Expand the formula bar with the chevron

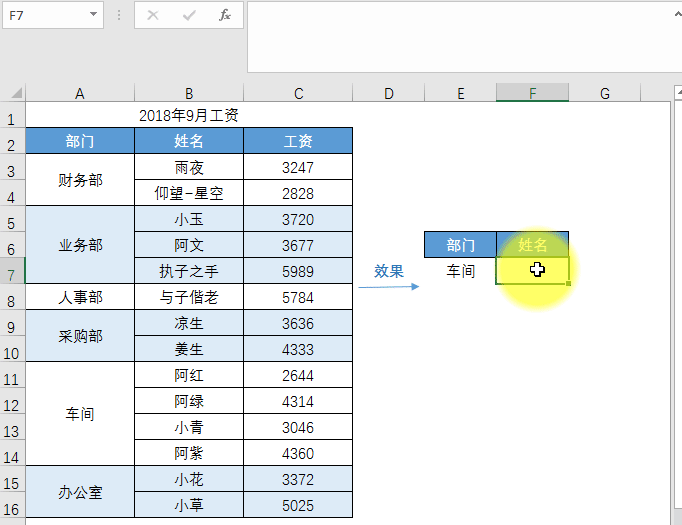(x=678, y=14)
